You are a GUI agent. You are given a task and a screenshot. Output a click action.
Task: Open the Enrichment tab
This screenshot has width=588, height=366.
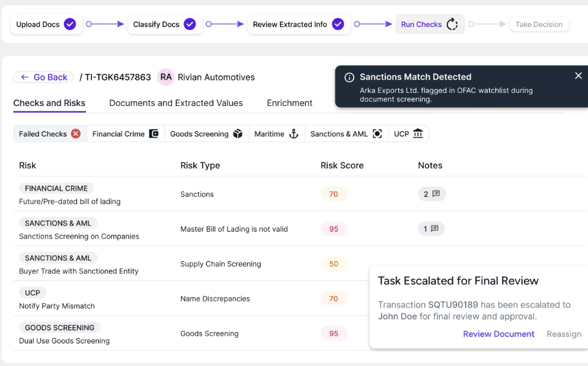pos(289,103)
